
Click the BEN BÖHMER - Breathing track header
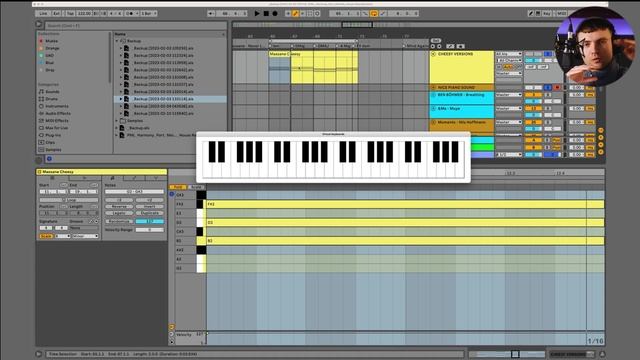[x=462, y=98]
